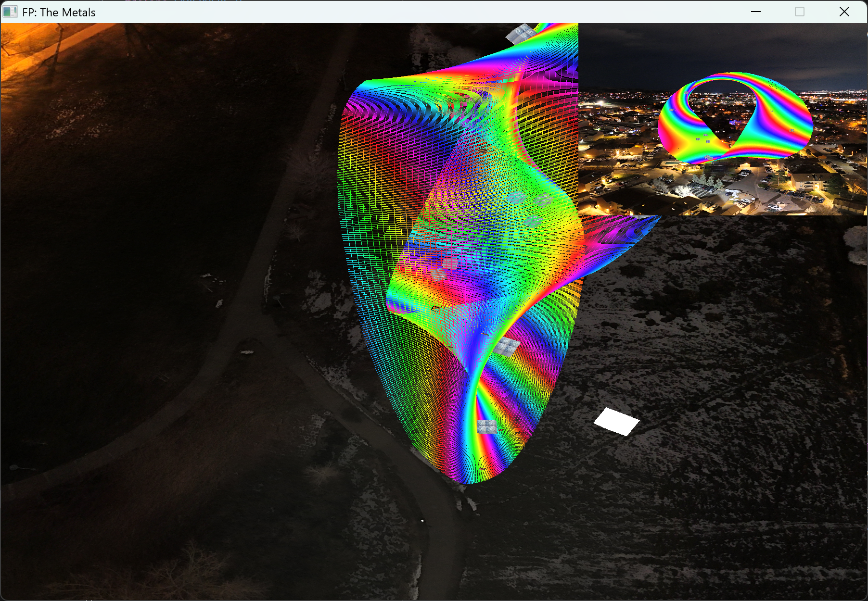Select the lowest metal cube on rainbow surface
The height and width of the screenshot is (601, 868).
coord(486,426)
